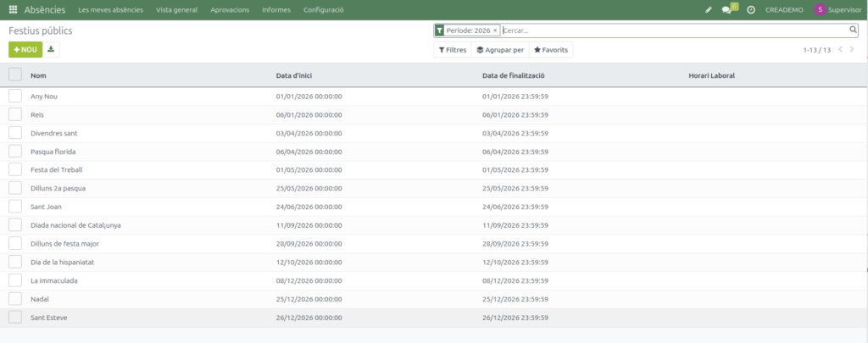Open the apps grid menu icon
Screen dimensions: 868x343
click(x=14, y=9)
